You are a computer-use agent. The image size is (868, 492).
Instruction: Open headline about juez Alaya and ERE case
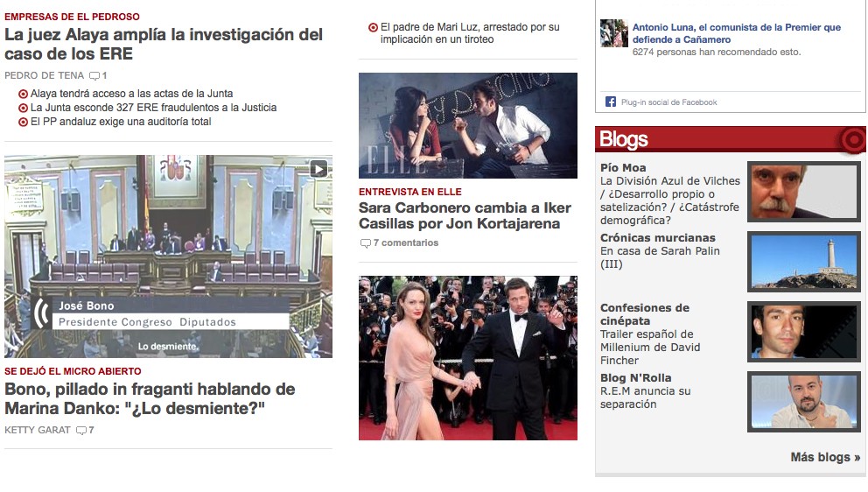(164, 44)
